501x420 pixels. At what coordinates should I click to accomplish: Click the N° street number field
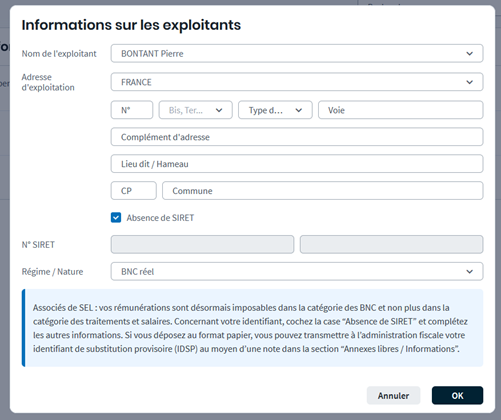pyautogui.click(x=132, y=110)
